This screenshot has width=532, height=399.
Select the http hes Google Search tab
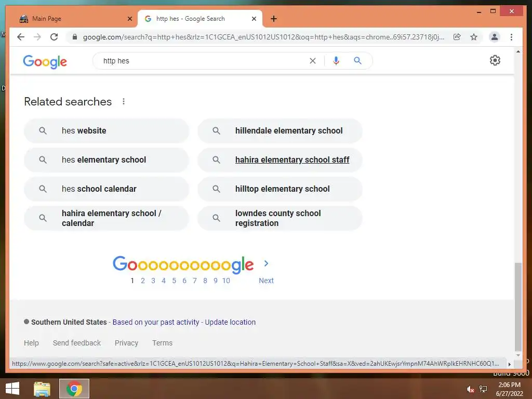(199, 19)
